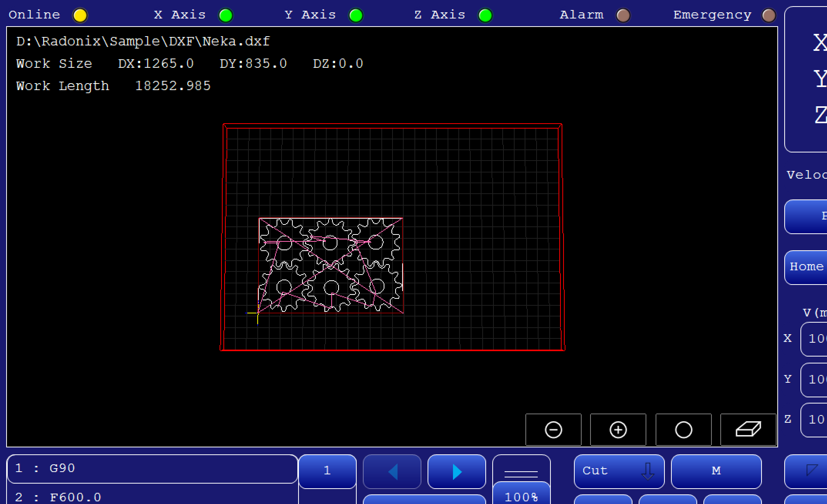The width and height of the screenshot is (827, 504).
Task: Click the zoom out minus icon
Action: coord(553,430)
